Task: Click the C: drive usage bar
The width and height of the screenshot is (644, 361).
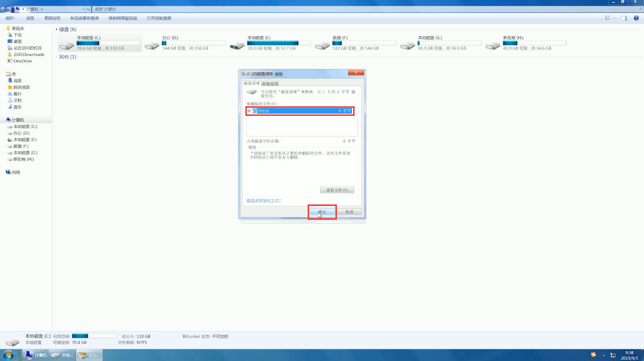Action: click(x=108, y=43)
